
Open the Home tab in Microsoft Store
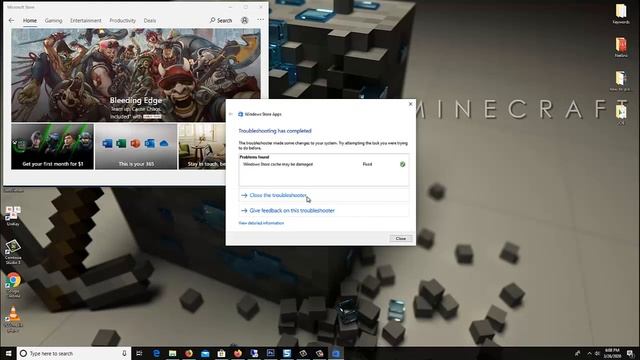click(30, 20)
